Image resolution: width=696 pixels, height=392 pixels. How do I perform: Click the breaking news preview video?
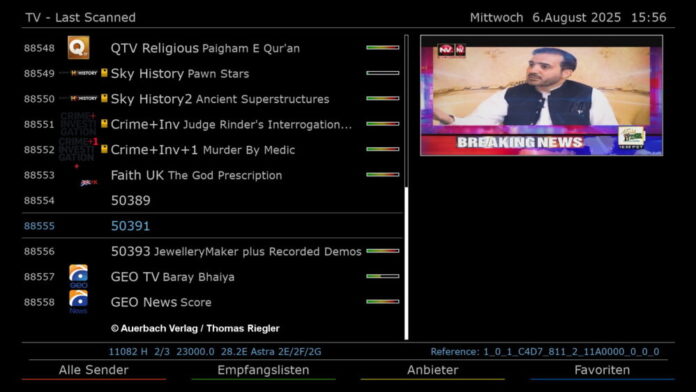click(542, 95)
